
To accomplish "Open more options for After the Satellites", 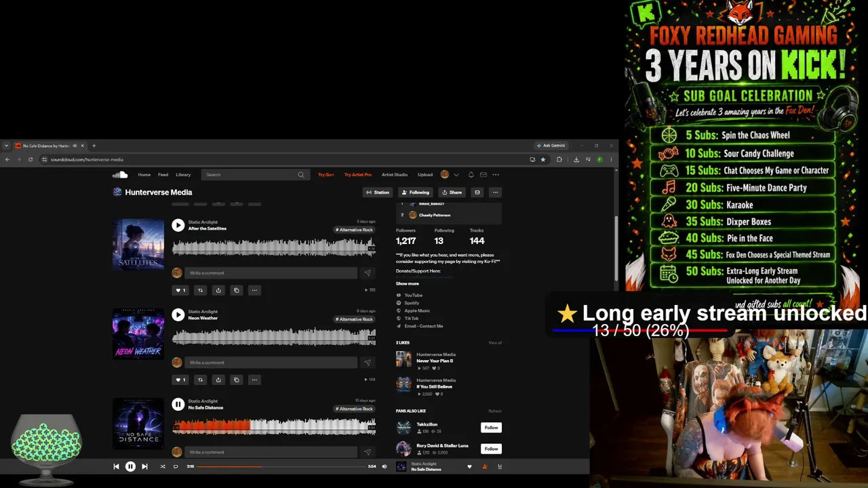I will [254, 290].
